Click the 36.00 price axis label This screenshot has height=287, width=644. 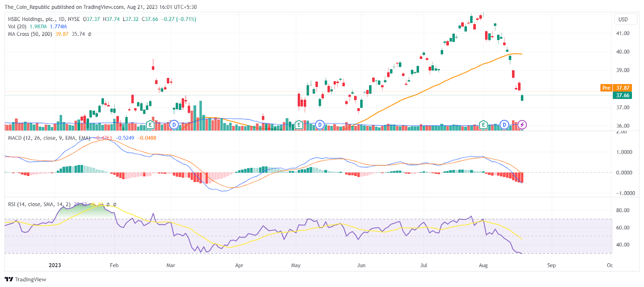623,126
